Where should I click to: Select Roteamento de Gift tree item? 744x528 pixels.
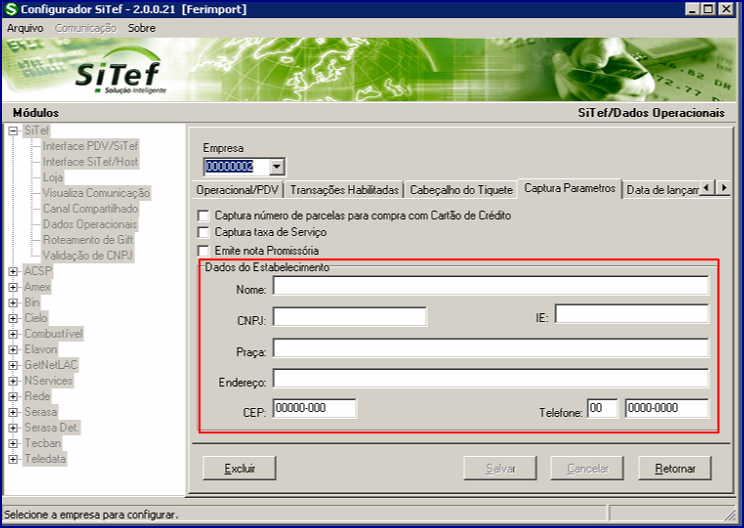[x=88, y=240]
